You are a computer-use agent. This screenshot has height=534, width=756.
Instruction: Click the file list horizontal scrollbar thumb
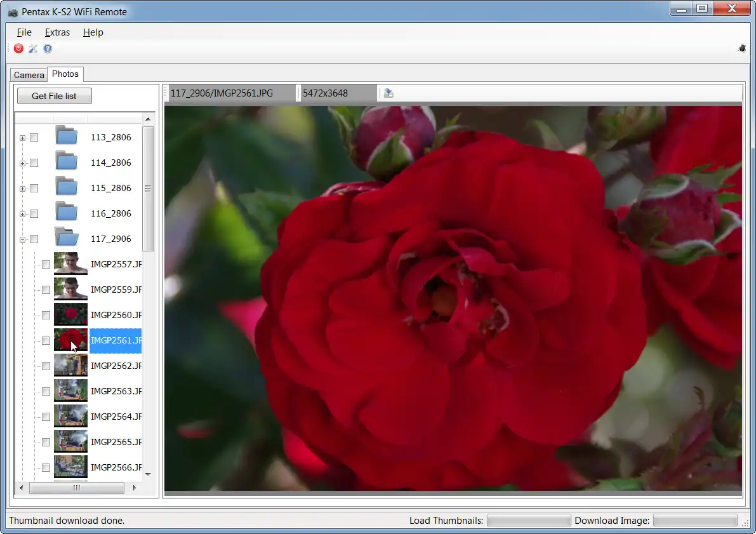click(76, 488)
